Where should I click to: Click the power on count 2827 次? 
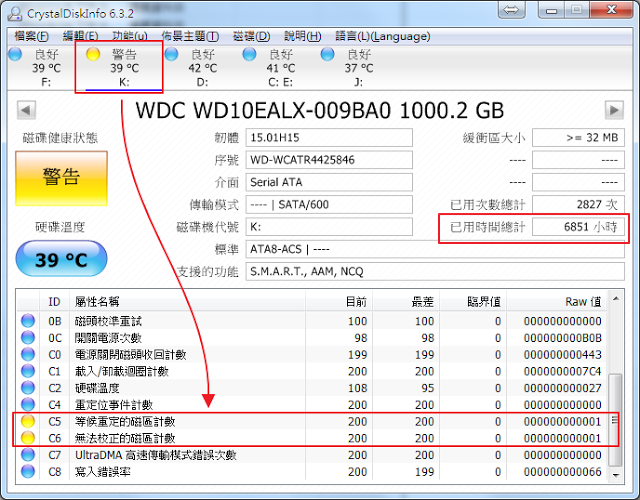(578, 204)
